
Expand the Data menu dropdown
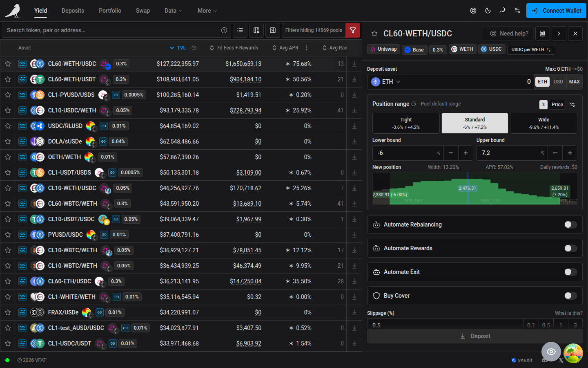tap(173, 11)
